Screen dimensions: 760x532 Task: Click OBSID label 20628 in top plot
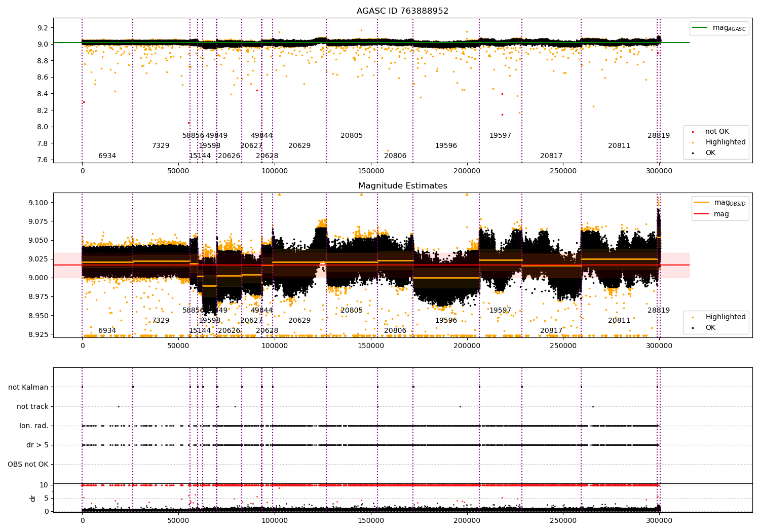[267, 156]
